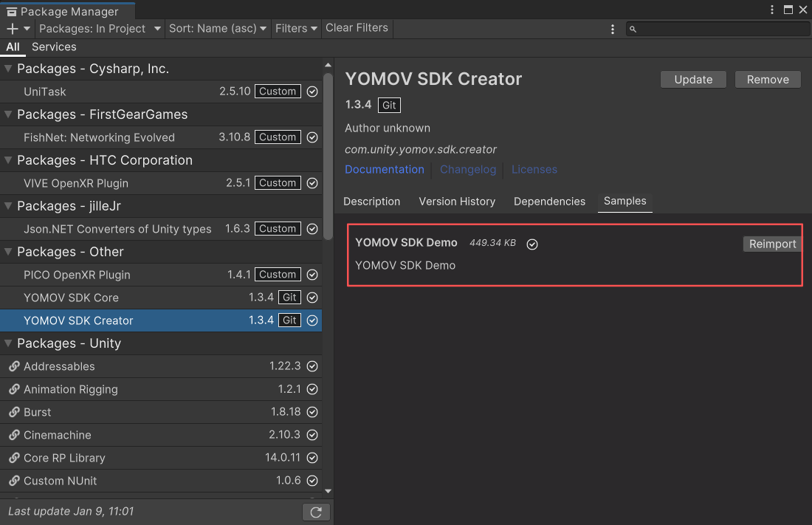Image resolution: width=812 pixels, height=525 pixels.
Task: Open the Packages: In Project dropdown
Action: click(100, 29)
